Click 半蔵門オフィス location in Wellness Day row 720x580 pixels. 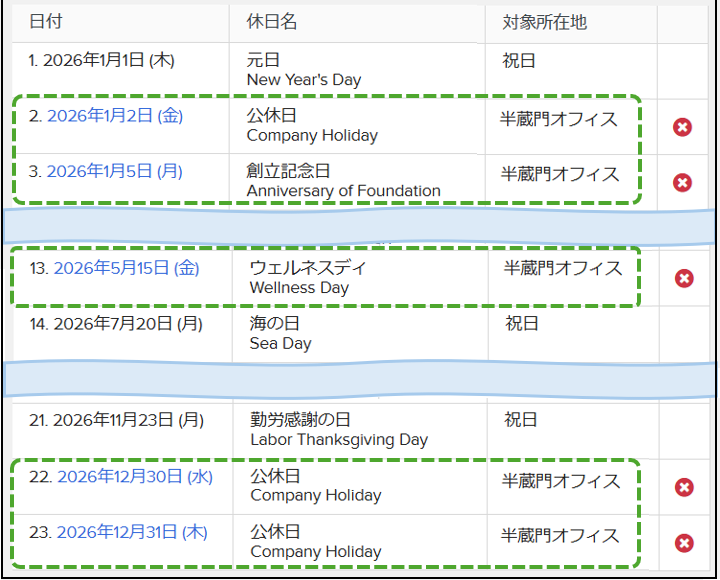click(x=563, y=269)
